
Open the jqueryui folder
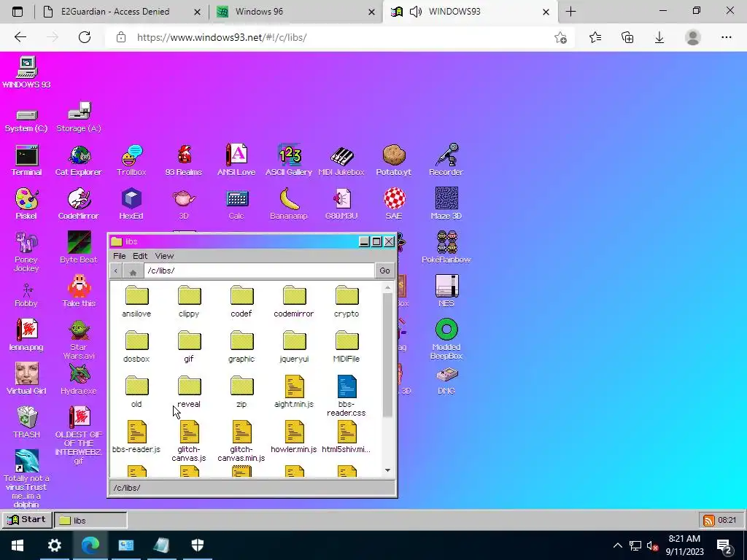point(294,346)
